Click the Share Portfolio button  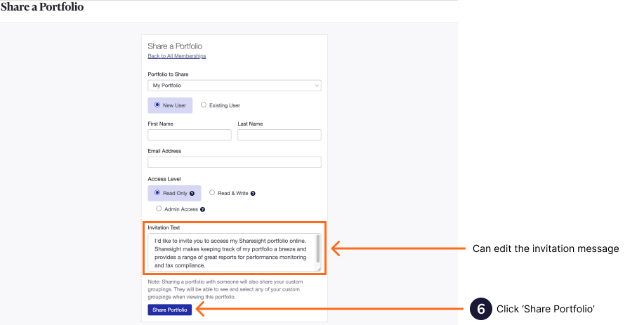click(x=170, y=310)
